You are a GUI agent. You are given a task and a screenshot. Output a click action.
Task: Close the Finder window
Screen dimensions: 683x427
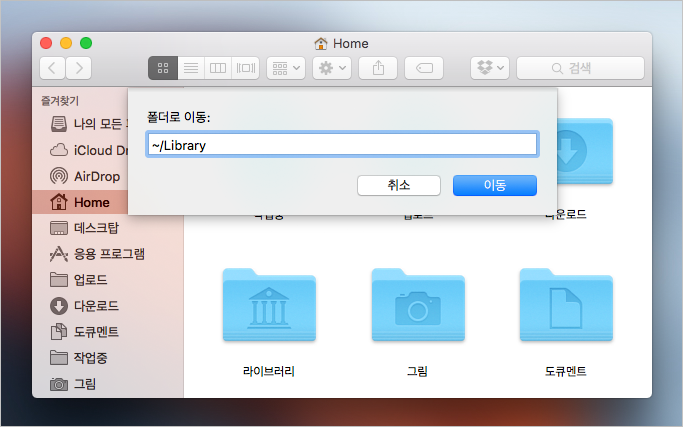(46, 43)
